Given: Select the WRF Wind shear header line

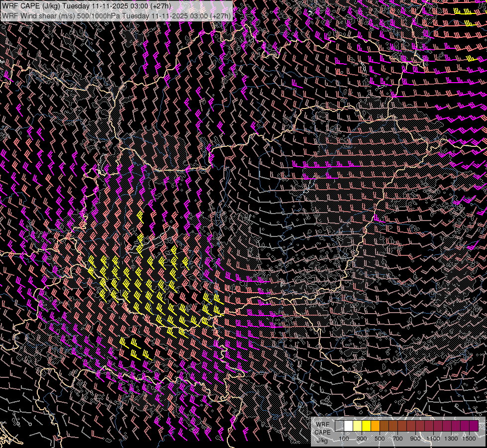Looking at the screenshot, I should pos(116,15).
